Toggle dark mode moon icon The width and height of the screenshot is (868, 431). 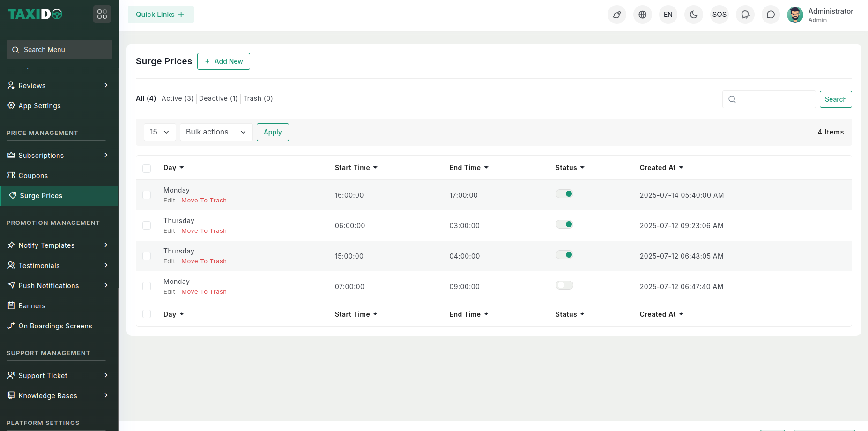click(694, 15)
